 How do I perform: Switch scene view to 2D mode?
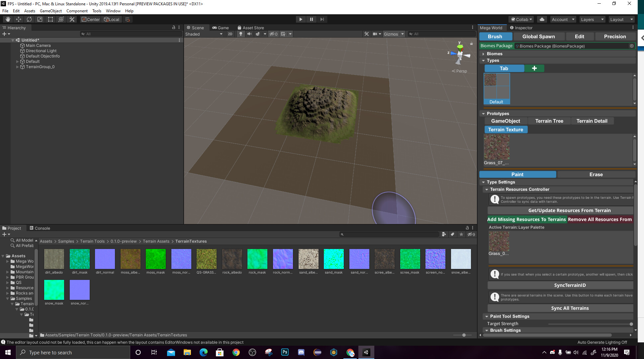point(230,34)
